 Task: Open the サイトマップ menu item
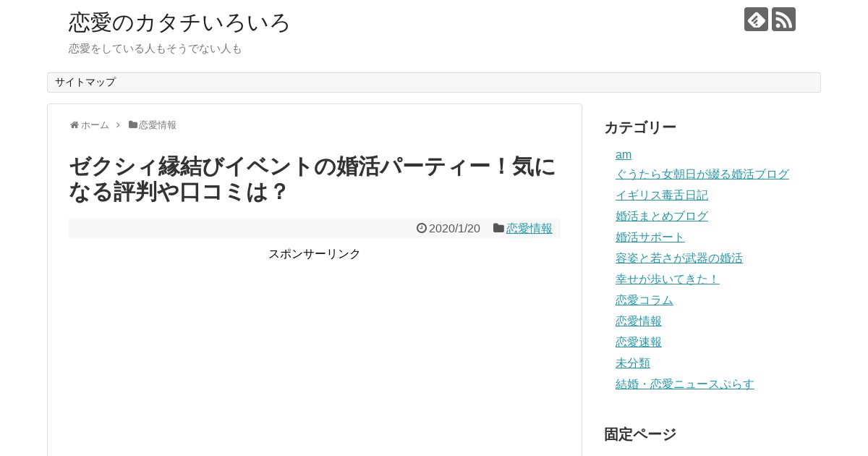[85, 83]
